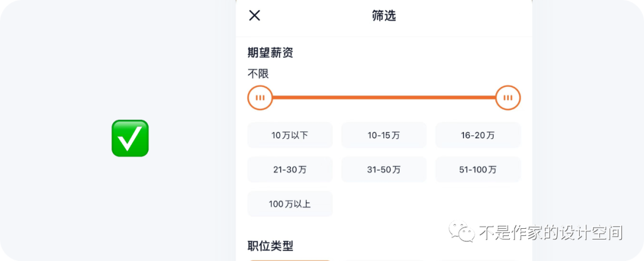Click the WeChat logo in watermark

tap(462, 232)
